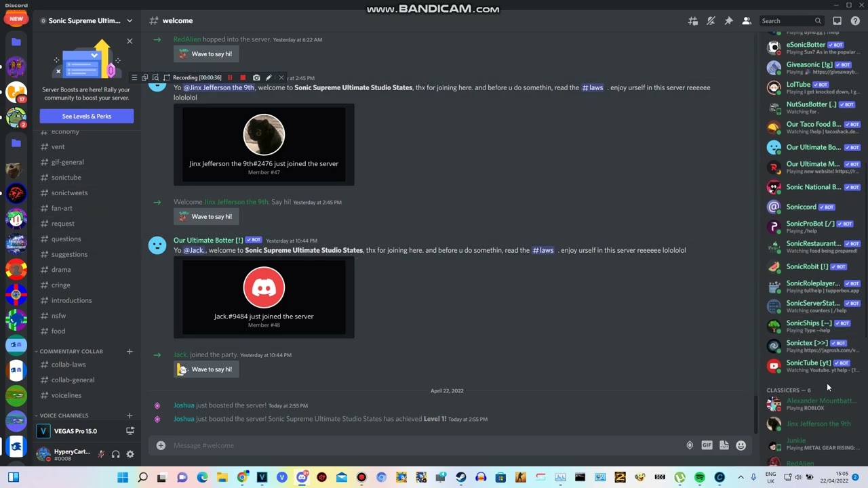
Task: Collapse the COMMENTARY COLLAB category
Action: point(71,351)
